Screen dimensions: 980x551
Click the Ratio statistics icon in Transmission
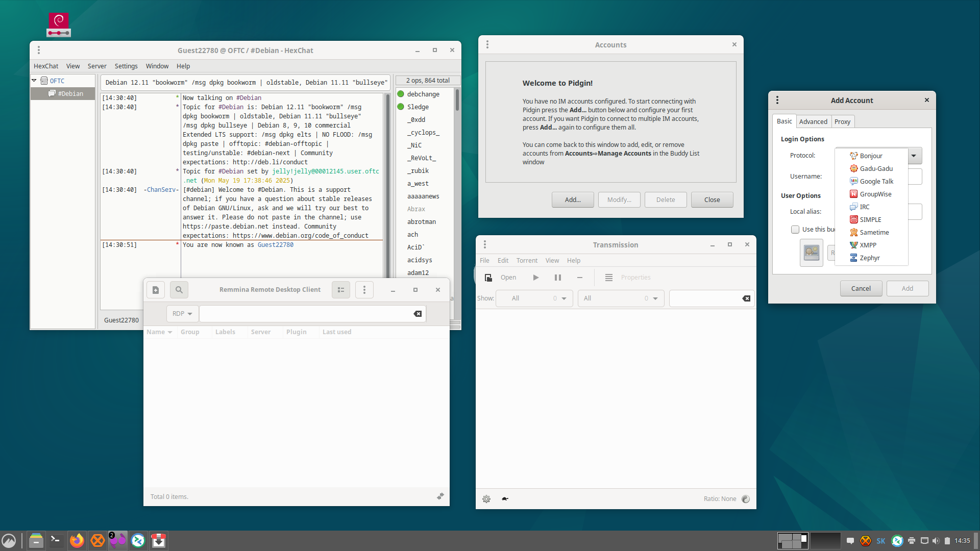click(x=746, y=499)
